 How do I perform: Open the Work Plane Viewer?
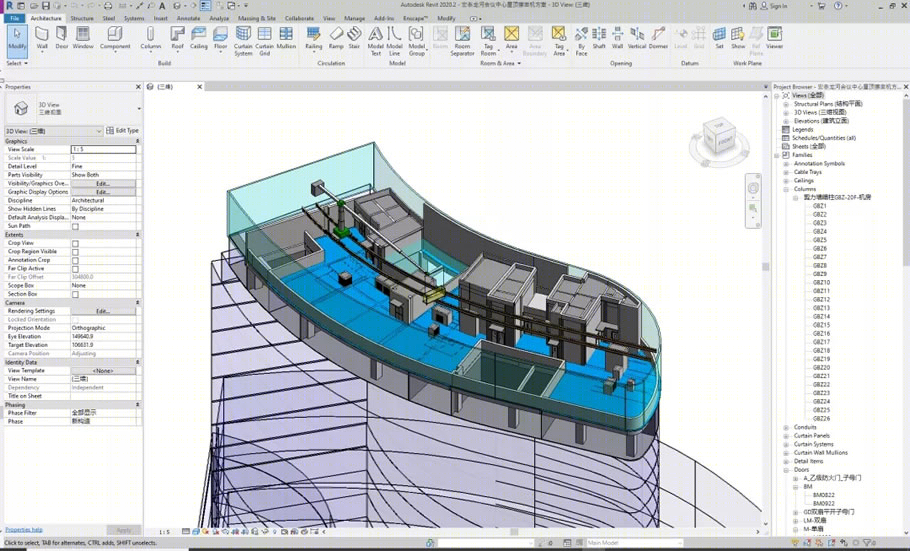(774, 39)
